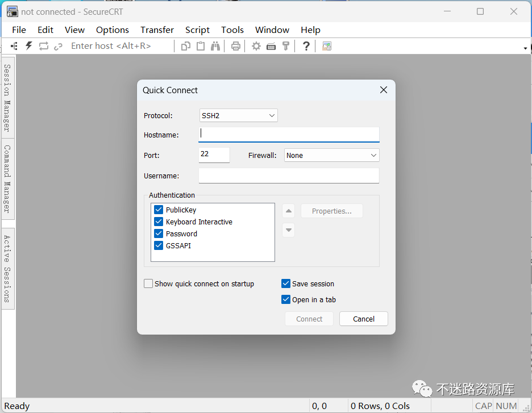Click the Find binoculars toolbar icon
This screenshot has height=413, width=532.
(215, 46)
